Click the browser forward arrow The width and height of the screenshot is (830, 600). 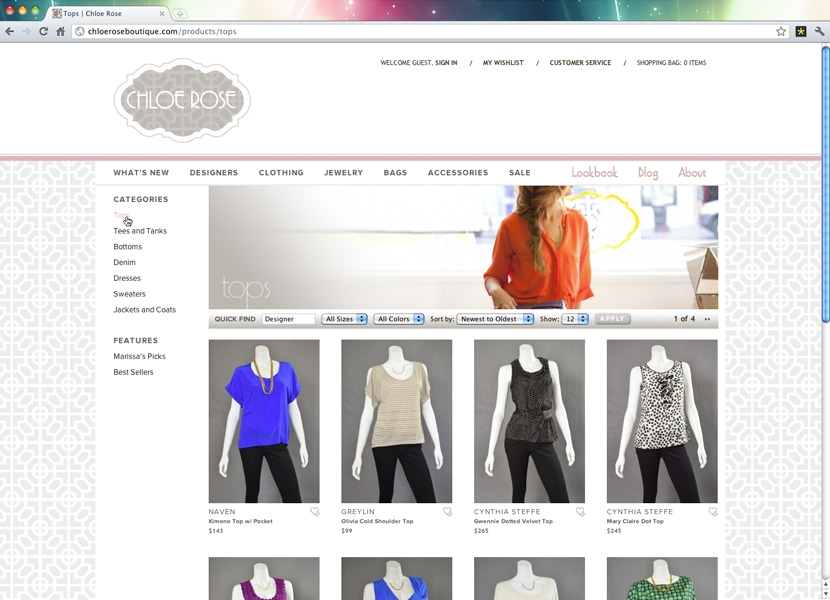(x=26, y=31)
